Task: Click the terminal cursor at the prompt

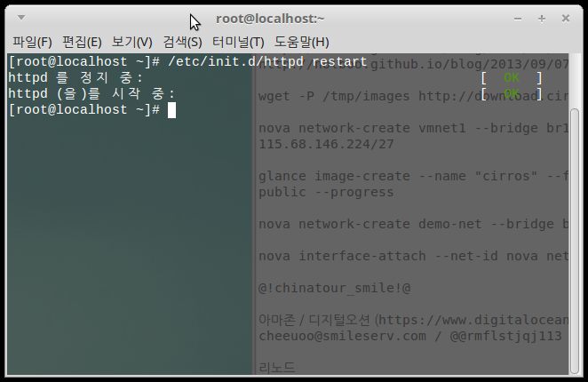Action: click(171, 110)
